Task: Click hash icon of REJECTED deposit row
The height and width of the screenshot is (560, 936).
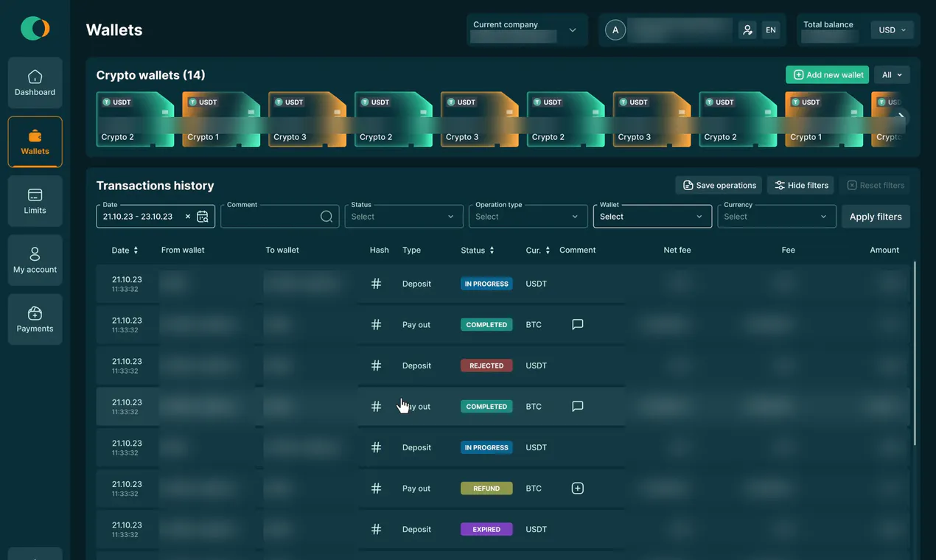Action: [x=376, y=365]
